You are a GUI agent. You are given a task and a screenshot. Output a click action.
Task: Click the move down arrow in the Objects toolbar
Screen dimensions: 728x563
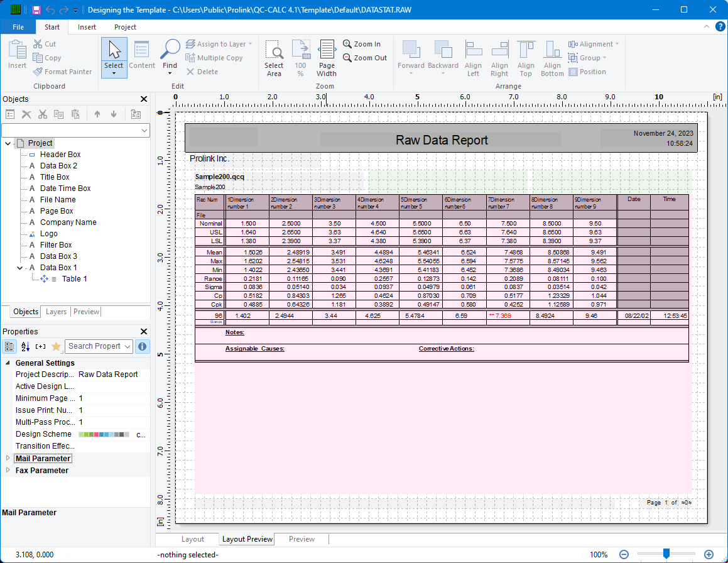pyautogui.click(x=114, y=114)
